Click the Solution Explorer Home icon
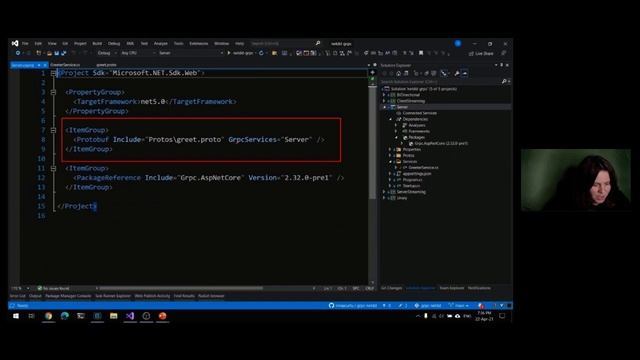 tap(399, 73)
